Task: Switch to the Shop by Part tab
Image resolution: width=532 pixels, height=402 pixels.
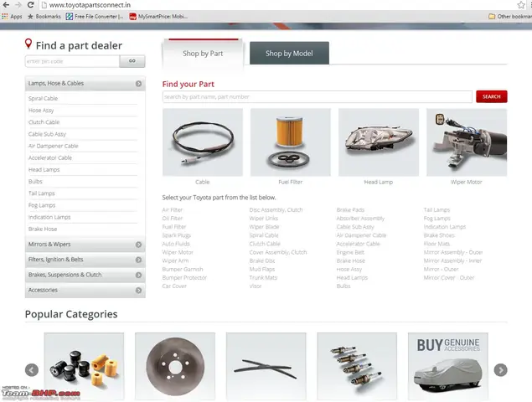Action: pyautogui.click(x=203, y=54)
